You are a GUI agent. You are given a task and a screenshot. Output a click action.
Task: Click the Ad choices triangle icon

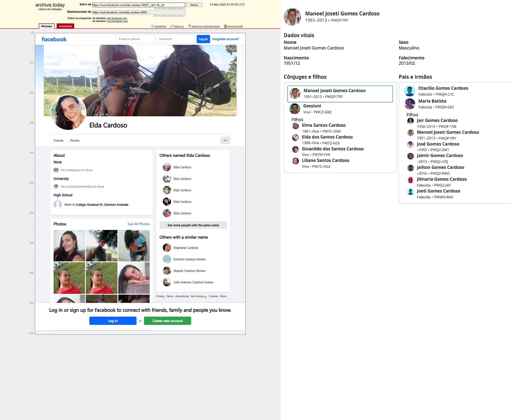(205, 297)
